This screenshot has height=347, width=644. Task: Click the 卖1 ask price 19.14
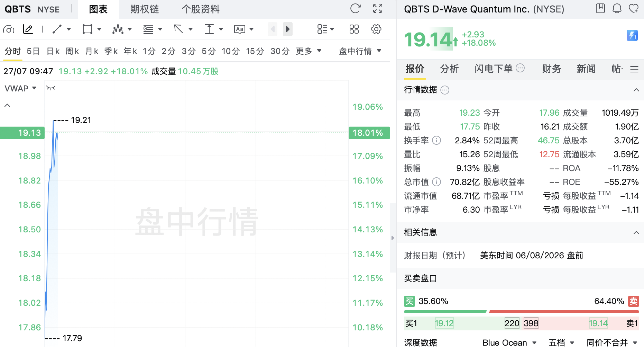click(x=598, y=323)
